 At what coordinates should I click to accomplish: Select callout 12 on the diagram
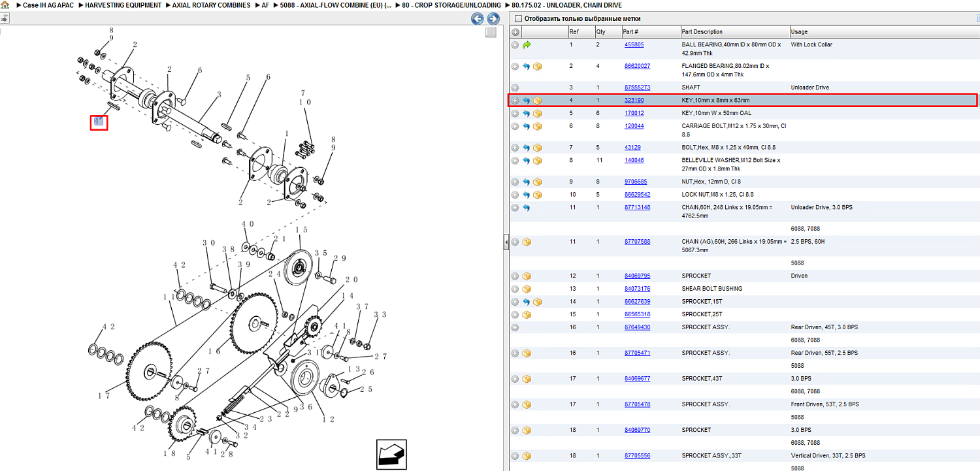(x=328, y=419)
